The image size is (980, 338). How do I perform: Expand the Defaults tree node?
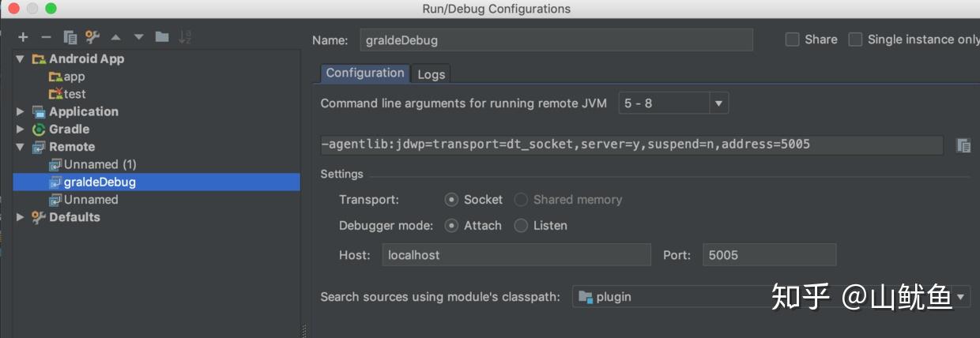tap(21, 217)
